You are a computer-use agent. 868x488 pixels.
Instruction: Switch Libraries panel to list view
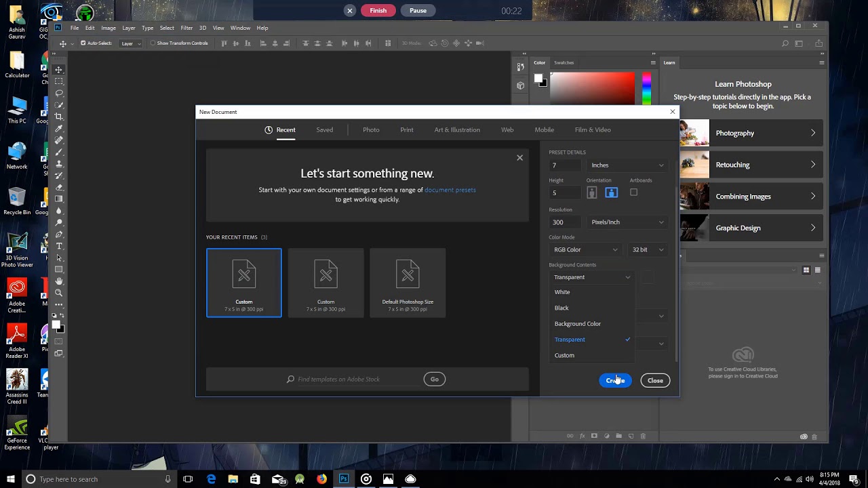click(817, 270)
